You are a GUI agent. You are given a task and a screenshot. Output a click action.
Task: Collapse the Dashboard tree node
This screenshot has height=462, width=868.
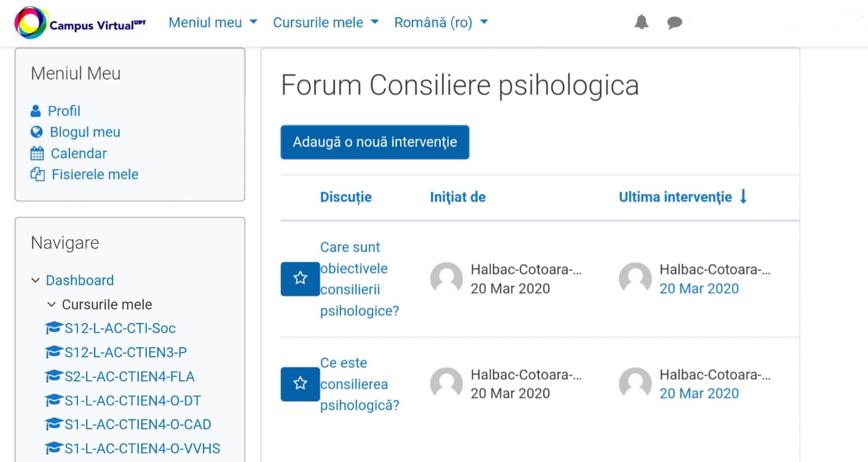click(36, 281)
